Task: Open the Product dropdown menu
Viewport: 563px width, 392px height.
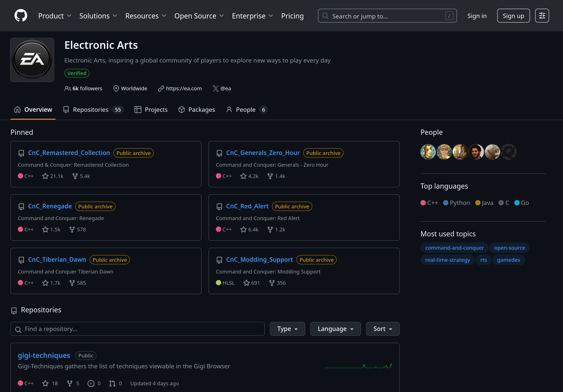Action: tap(55, 16)
